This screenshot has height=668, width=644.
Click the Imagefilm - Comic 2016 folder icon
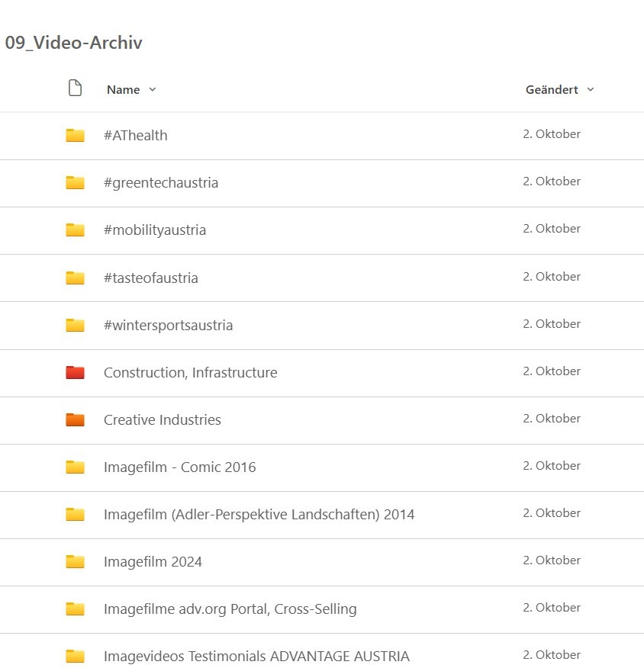point(75,467)
